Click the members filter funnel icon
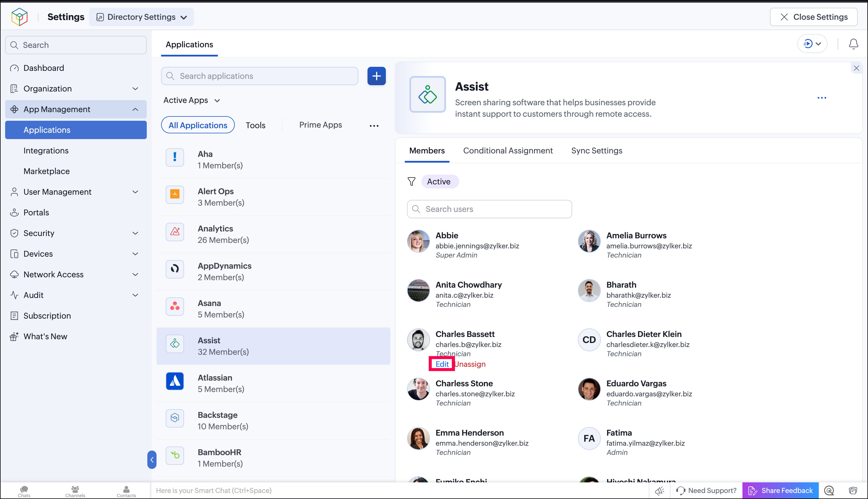868x499 pixels. tap(411, 182)
